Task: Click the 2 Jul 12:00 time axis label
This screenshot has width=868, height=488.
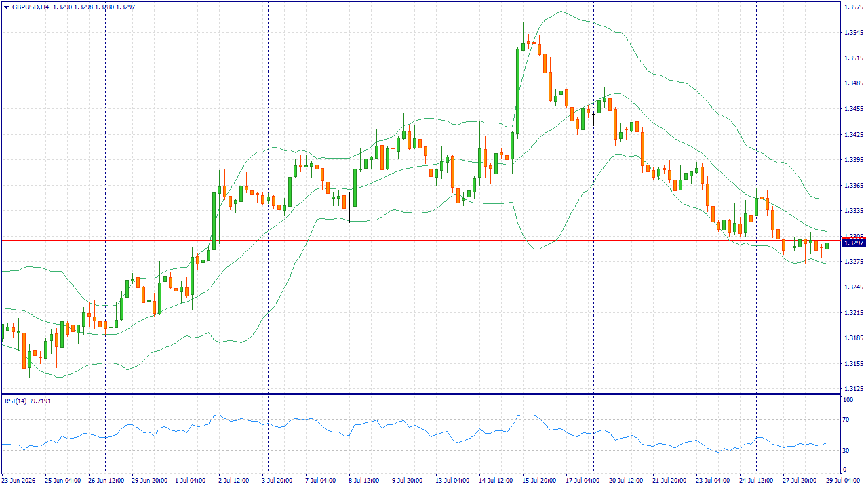Action: pyautogui.click(x=234, y=480)
